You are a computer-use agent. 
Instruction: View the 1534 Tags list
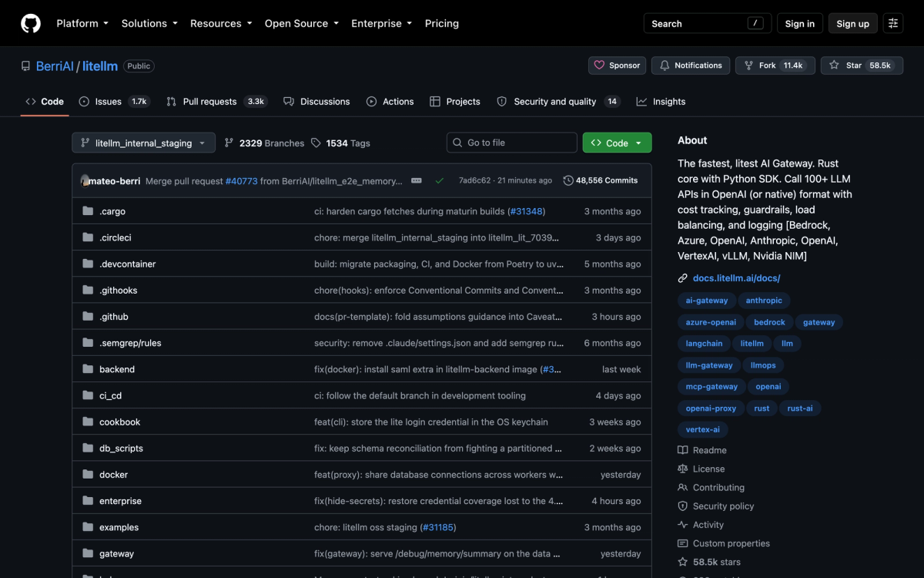tap(340, 143)
